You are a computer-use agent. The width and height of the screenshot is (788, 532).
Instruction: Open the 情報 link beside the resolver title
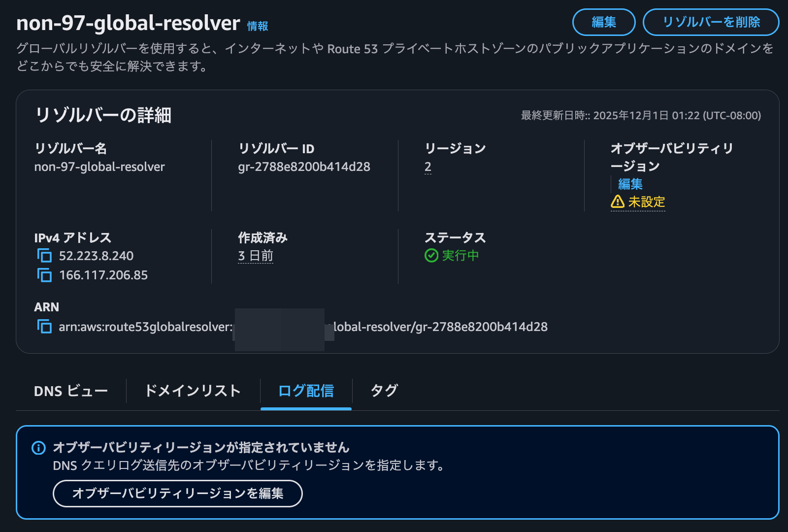click(257, 26)
